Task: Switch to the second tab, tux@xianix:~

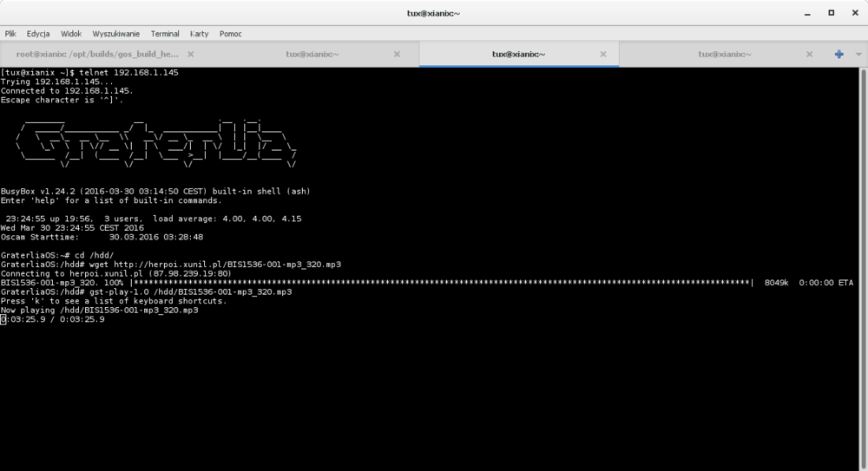Action: point(312,54)
